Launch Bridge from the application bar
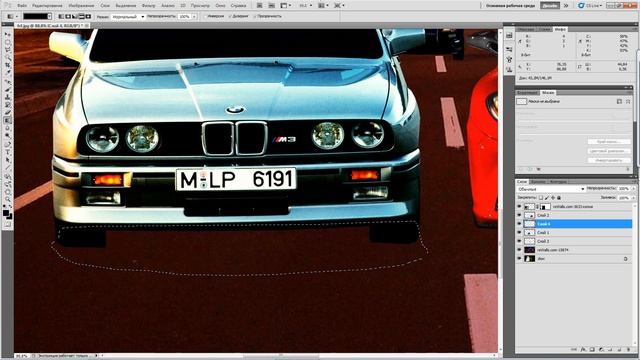 [x=260, y=6]
